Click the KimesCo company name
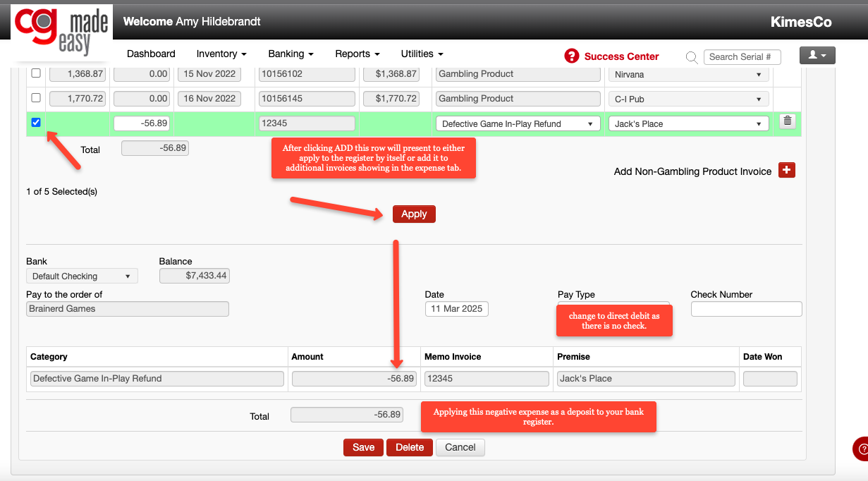The image size is (868, 481). click(801, 22)
